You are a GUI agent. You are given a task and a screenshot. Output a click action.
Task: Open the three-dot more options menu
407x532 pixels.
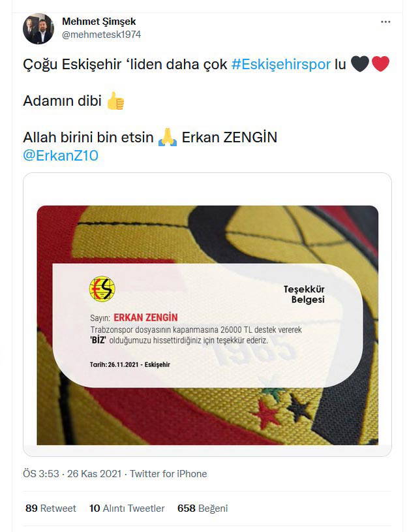click(x=385, y=22)
